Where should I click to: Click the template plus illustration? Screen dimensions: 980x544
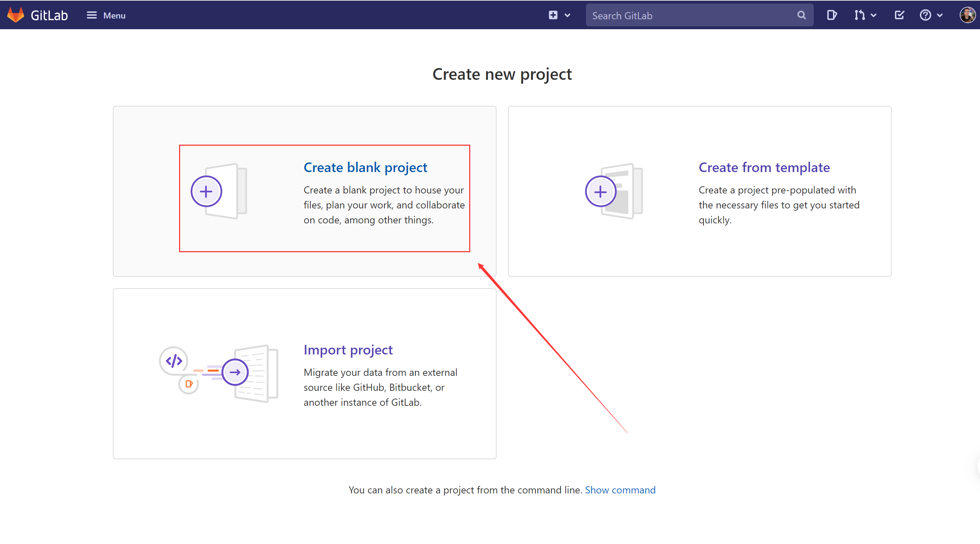click(x=600, y=191)
